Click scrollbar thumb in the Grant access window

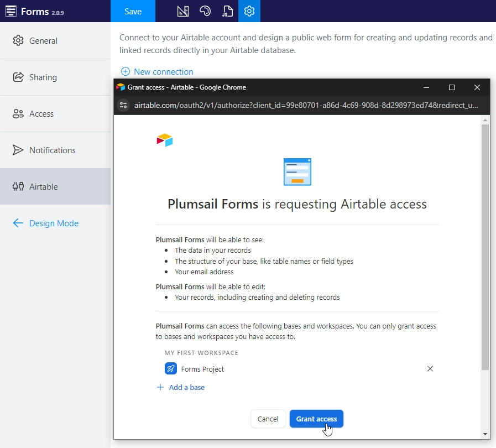485,247
